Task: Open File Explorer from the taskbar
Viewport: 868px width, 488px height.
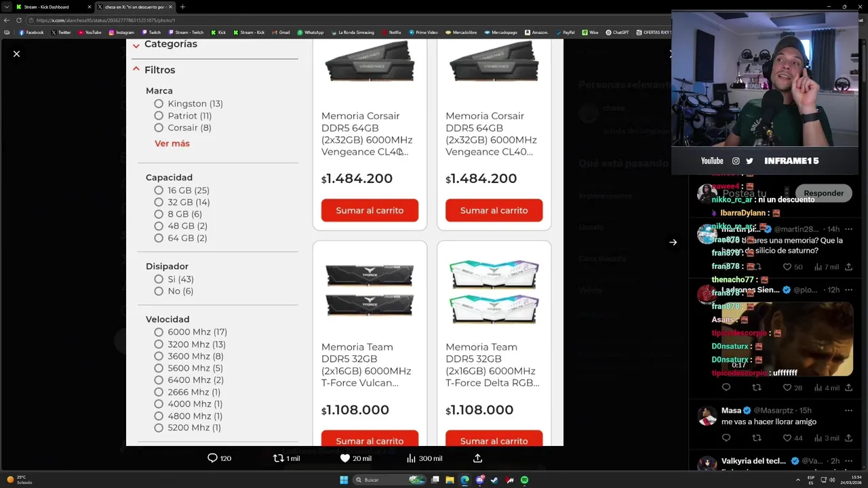Action: [450, 480]
